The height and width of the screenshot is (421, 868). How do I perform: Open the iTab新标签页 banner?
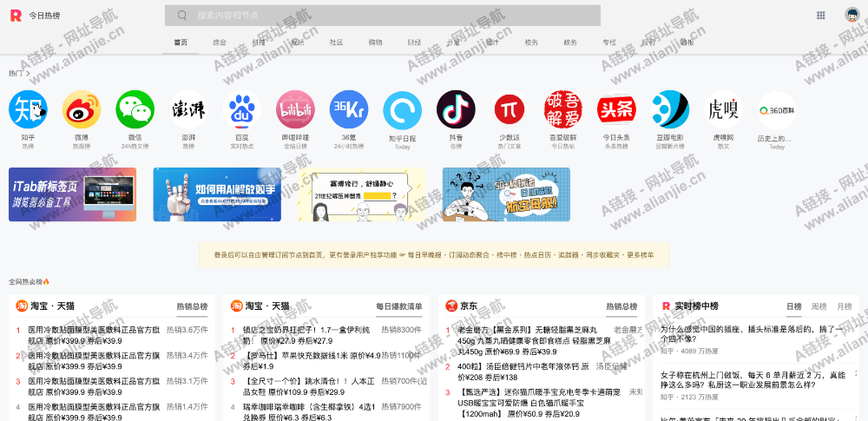[73, 194]
